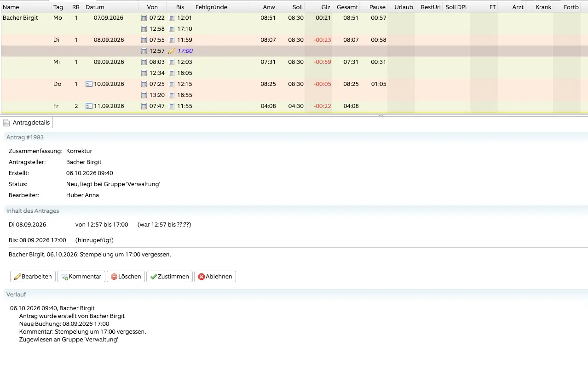Select the highlighted 17:00 pending booking time
This screenshot has height=392, width=588.
click(x=185, y=51)
